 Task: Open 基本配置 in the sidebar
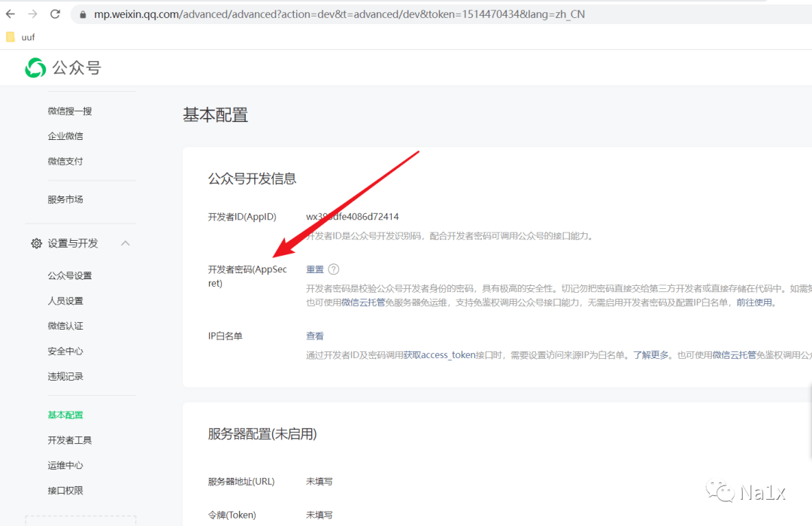(x=65, y=415)
